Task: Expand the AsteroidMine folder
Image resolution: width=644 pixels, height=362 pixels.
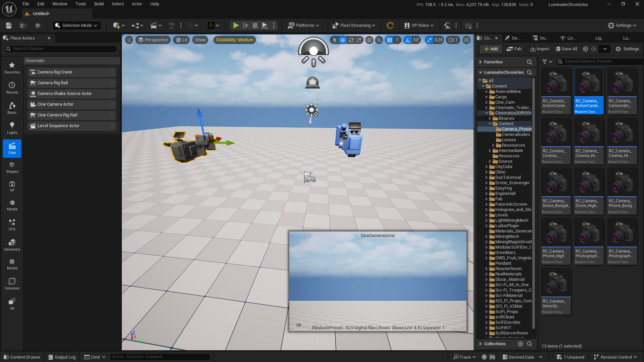Action: tap(487, 92)
